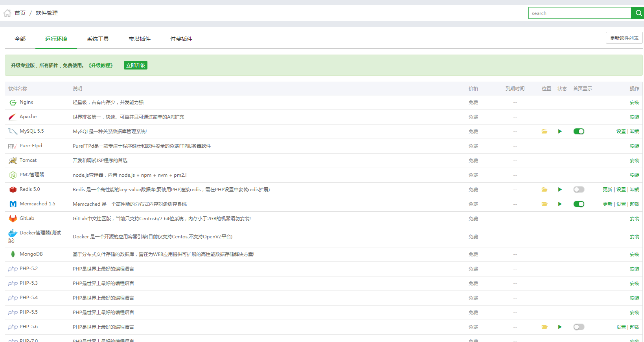Switch to the 付费插件 tab
The width and height of the screenshot is (644, 342).
[x=181, y=39]
